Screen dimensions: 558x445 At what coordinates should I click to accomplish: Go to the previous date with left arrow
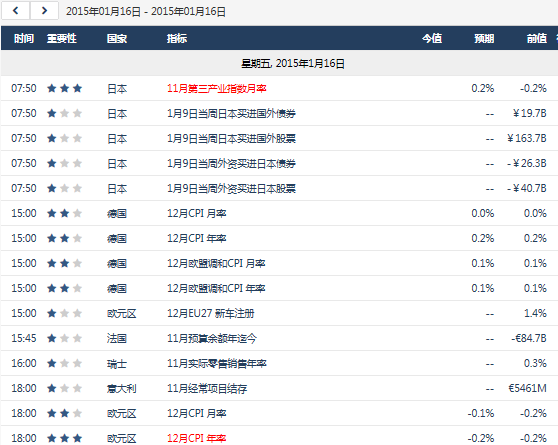pos(16,11)
